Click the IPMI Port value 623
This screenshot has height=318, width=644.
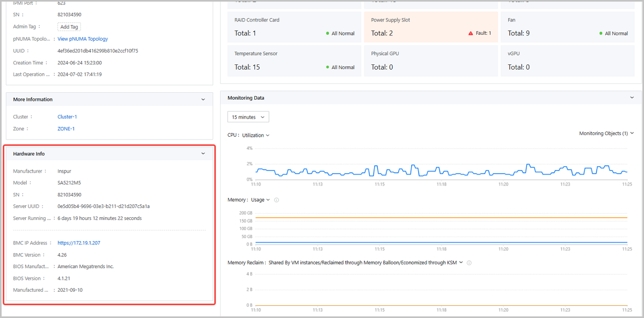pyautogui.click(x=62, y=3)
